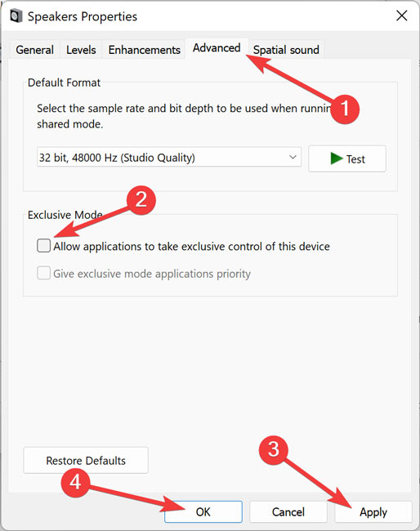Go to the Spatial sound tab
Viewport: 420px width, 531px height.
tap(286, 50)
